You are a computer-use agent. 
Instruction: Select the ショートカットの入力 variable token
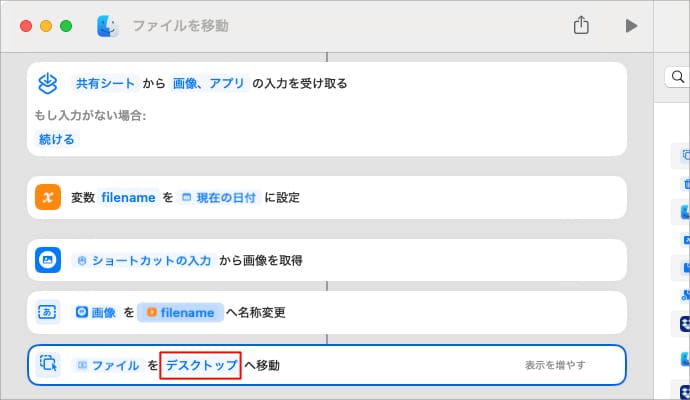click(144, 260)
